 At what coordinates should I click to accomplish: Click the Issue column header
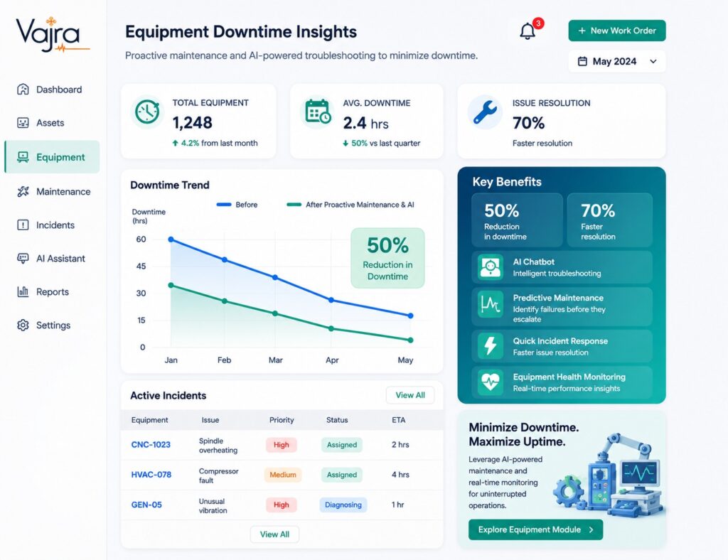click(210, 420)
